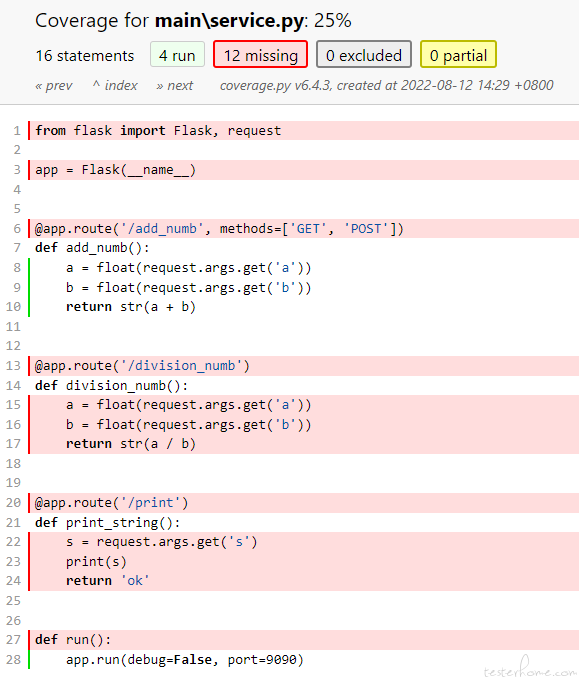Click line number 22 anchor
The height and width of the screenshot is (687, 579).
[13, 542]
